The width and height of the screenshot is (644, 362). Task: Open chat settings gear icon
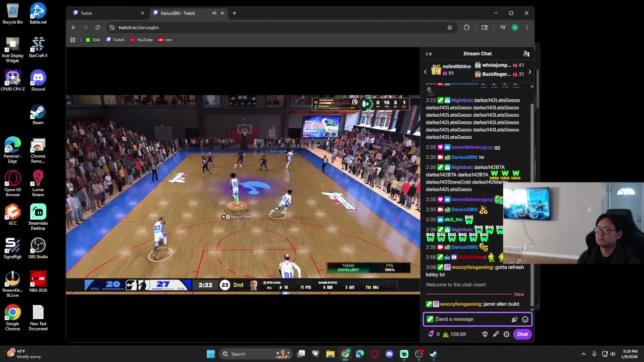pyautogui.click(x=507, y=334)
